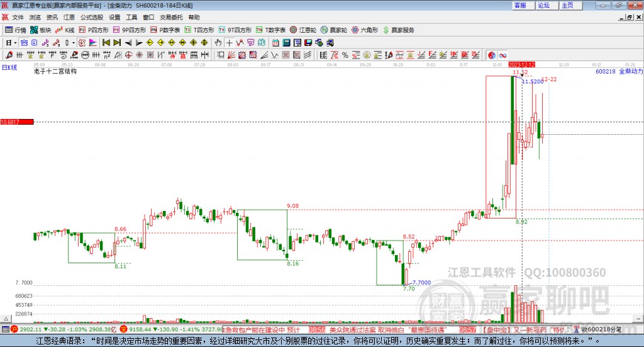Image resolution: width=644 pixels, height=347 pixels.
Task: Click the up-arrow expander at bottom left
Action: pos(6,319)
